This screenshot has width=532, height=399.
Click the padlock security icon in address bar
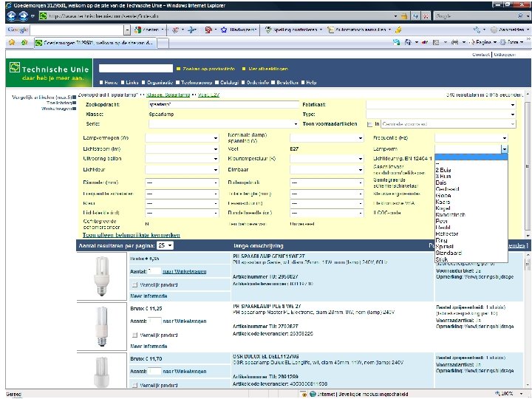click(x=403, y=16)
